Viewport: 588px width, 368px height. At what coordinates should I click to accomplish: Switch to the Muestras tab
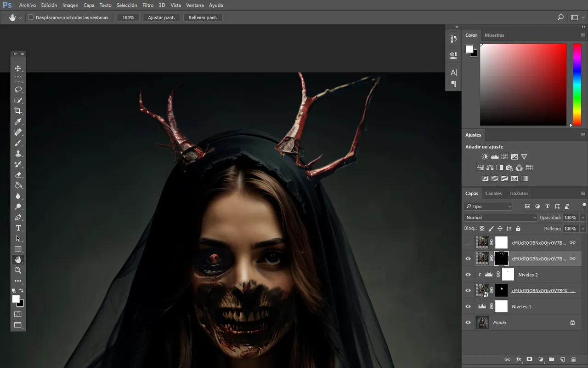pyautogui.click(x=494, y=35)
